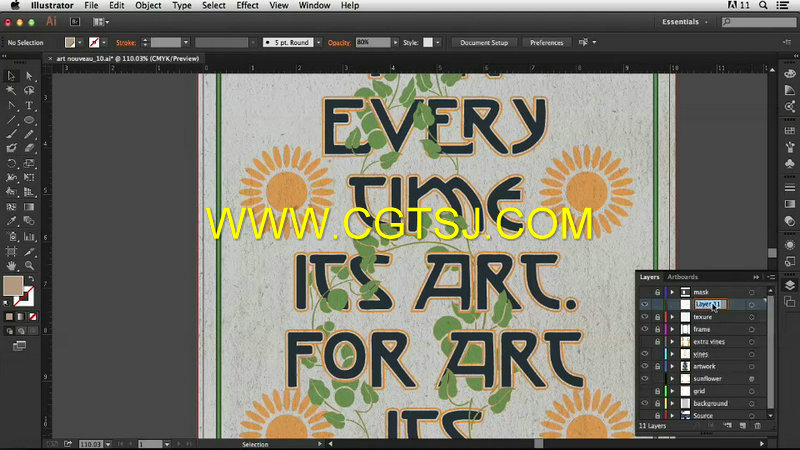Select the Blend tool
This screenshot has width=800, height=450.
click(x=29, y=221)
